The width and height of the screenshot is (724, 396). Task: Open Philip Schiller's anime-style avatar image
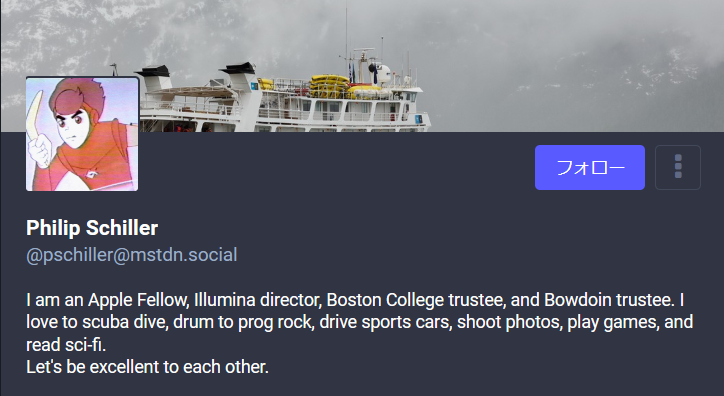tap(82, 134)
